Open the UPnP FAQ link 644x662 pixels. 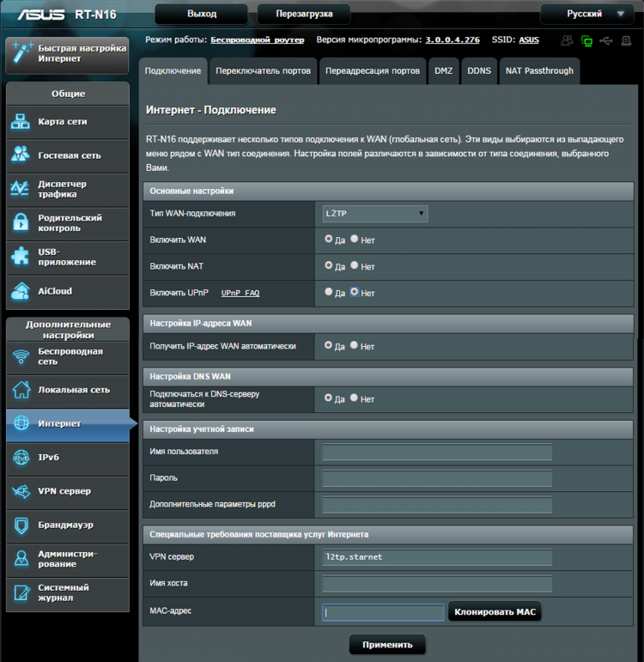click(x=240, y=293)
